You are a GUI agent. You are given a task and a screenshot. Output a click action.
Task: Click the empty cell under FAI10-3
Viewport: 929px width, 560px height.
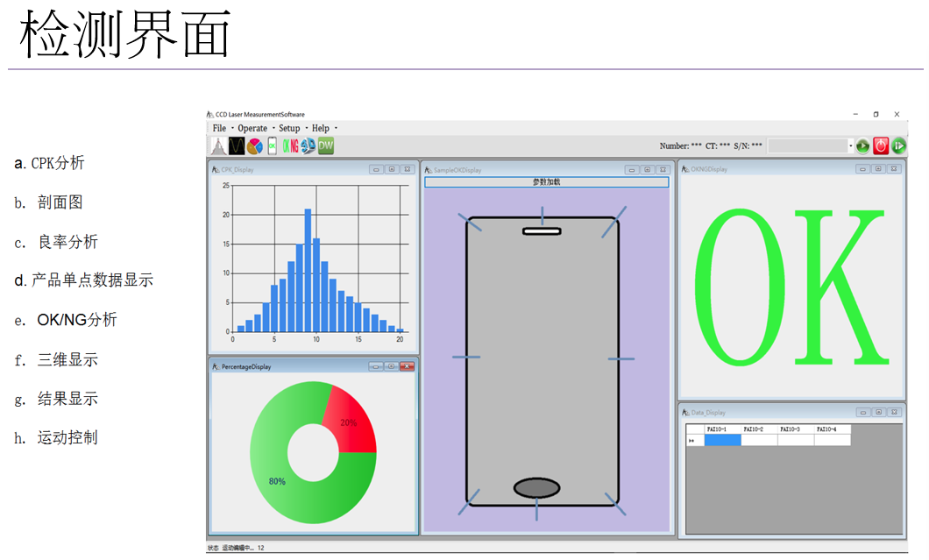point(797,440)
